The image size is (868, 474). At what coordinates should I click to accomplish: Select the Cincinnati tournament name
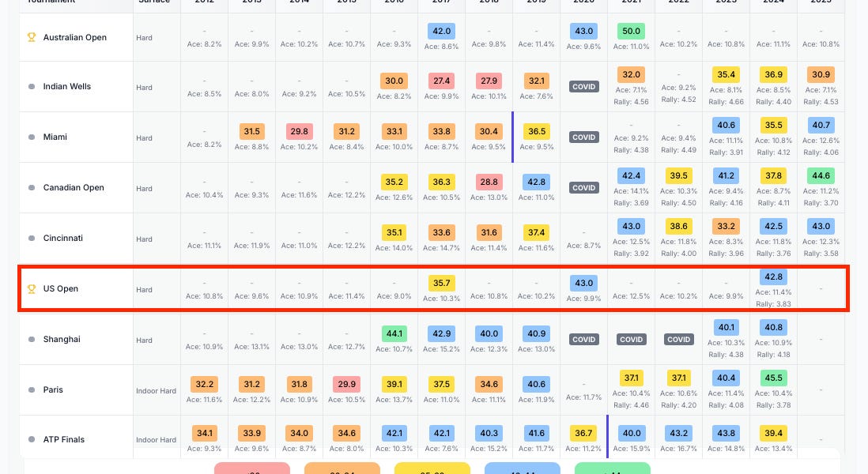pos(63,238)
